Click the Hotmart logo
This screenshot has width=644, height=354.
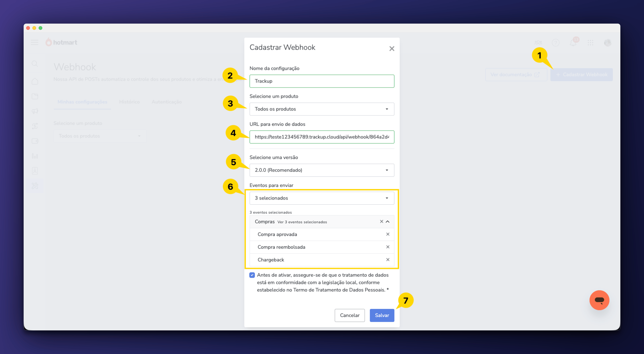61,42
